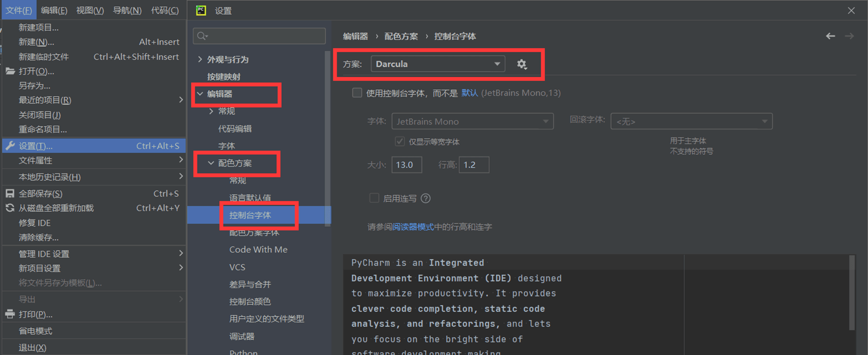The width and height of the screenshot is (868, 355).
Task: Close the settings dialog window
Action: [x=851, y=11]
